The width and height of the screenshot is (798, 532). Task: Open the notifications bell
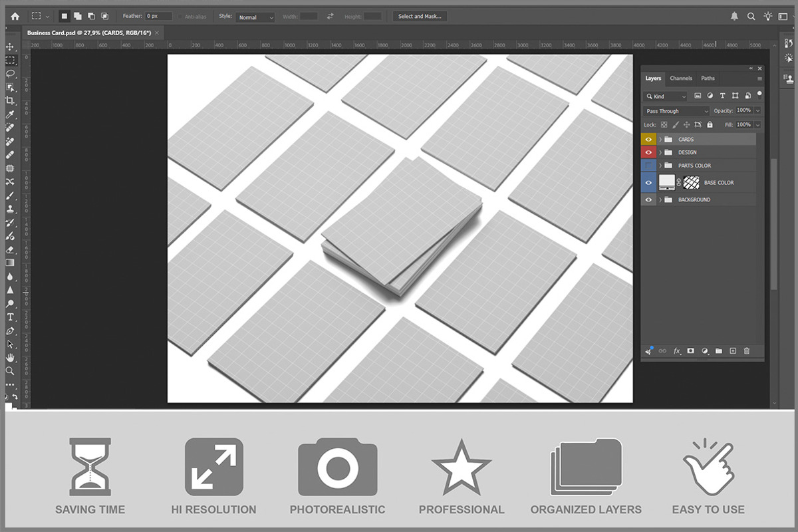[734, 16]
